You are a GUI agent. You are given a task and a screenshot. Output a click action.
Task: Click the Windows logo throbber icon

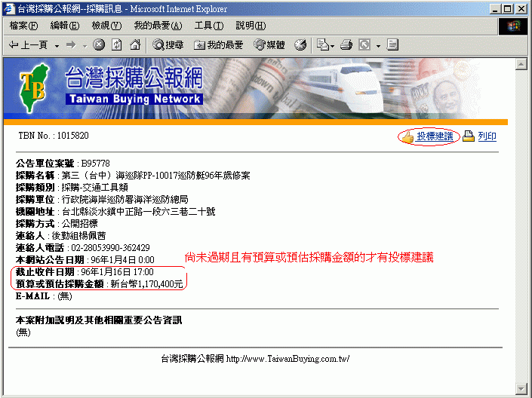tap(513, 26)
